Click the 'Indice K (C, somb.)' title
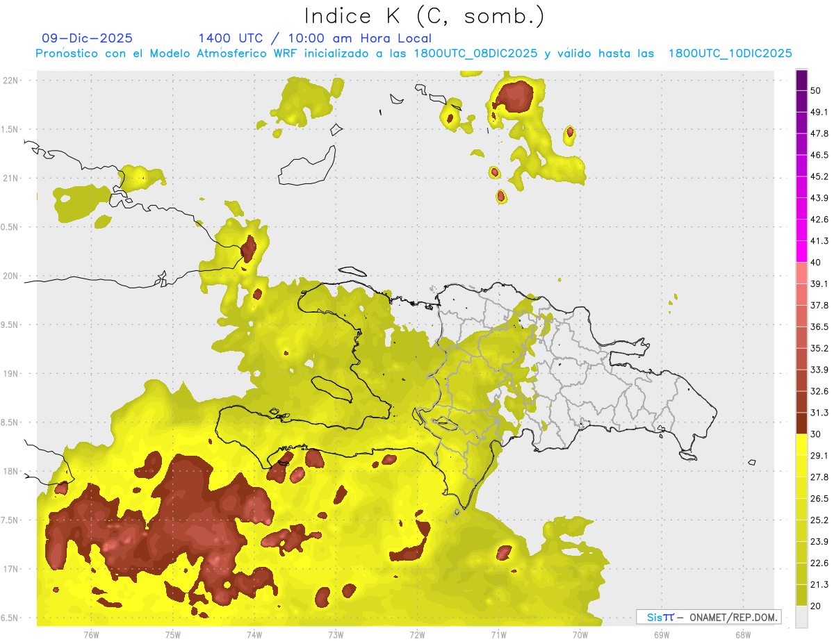This screenshot has width=834, height=644. [x=425, y=15]
